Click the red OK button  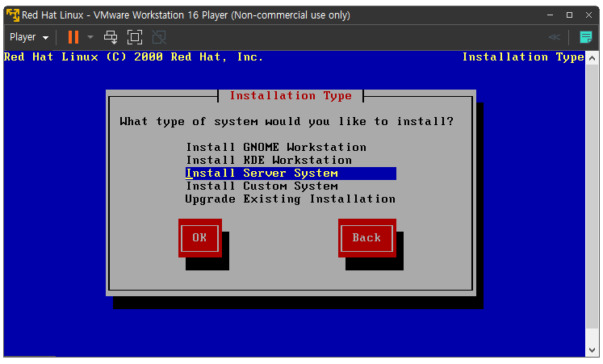[200, 238]
